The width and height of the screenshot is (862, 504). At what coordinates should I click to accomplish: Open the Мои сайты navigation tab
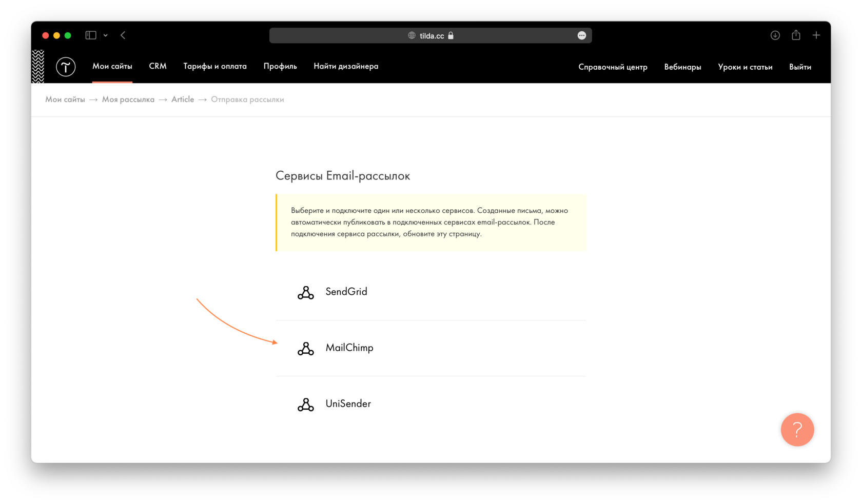[x=112, y=66]
